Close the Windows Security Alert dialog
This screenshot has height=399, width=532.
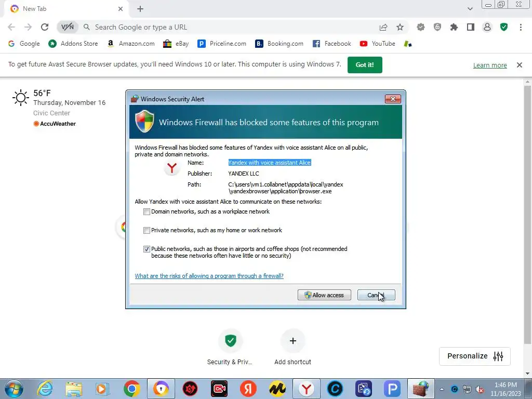point(393,99)
